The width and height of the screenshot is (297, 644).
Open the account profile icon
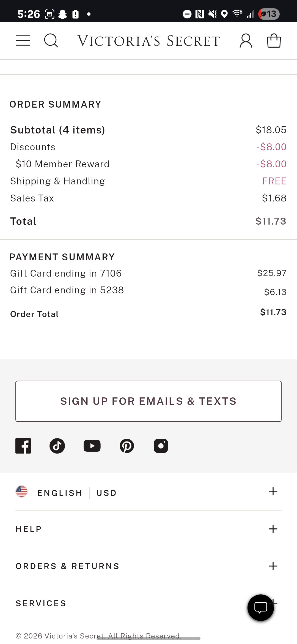coord(246,41)
